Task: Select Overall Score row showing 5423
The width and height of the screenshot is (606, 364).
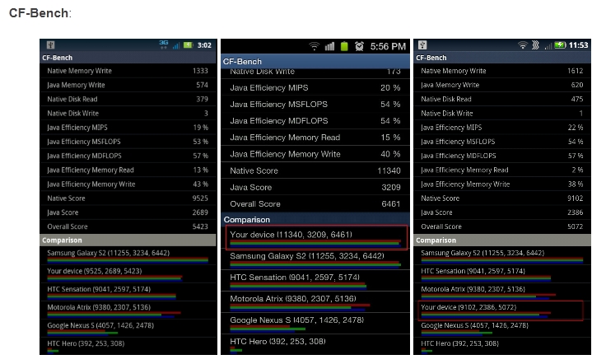Action: tap(128, 226)
